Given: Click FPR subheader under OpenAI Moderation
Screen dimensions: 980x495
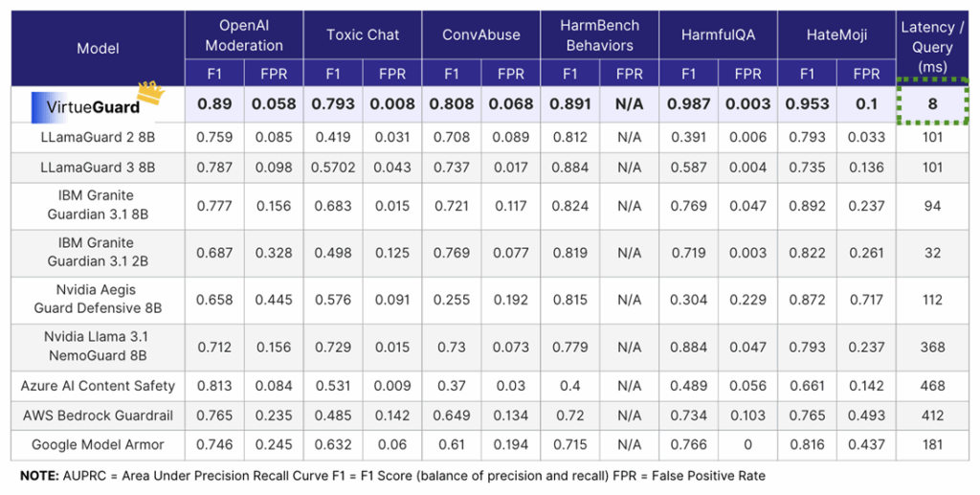Looking at the screenshot, I should click(274, 74).
